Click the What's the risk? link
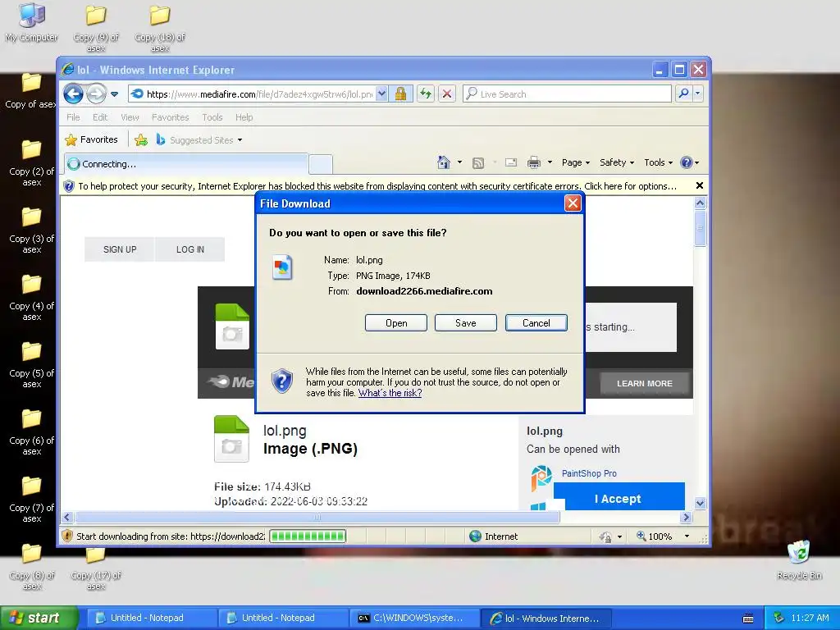Image resolution: width=840 pixels, height=630 pixels. click(390, 393)
